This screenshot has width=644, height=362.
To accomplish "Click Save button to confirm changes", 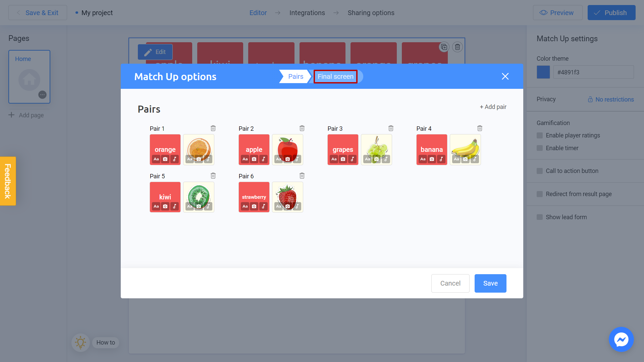I will (x=490, y=283).
